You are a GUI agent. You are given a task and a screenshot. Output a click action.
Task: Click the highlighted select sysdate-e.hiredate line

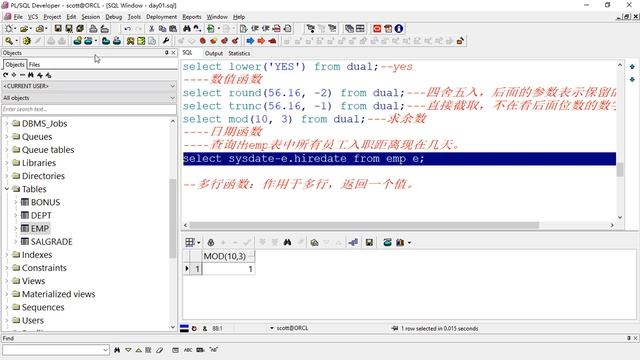pos(399,159)
